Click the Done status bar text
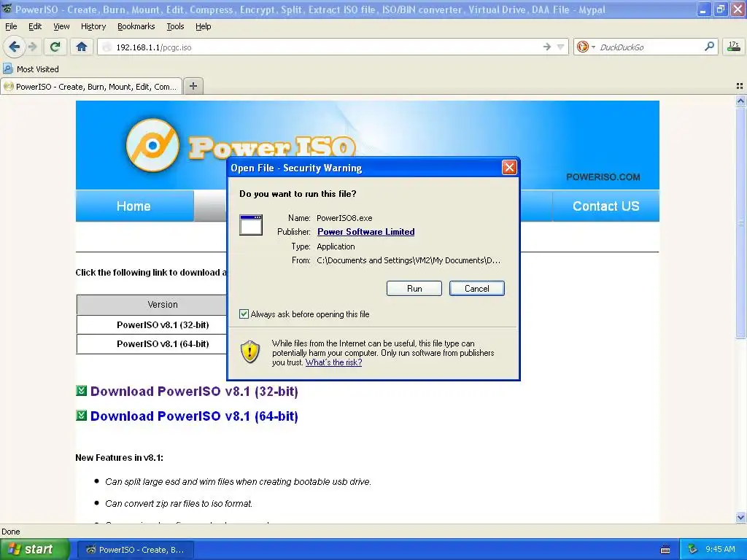 coord(10,532)
